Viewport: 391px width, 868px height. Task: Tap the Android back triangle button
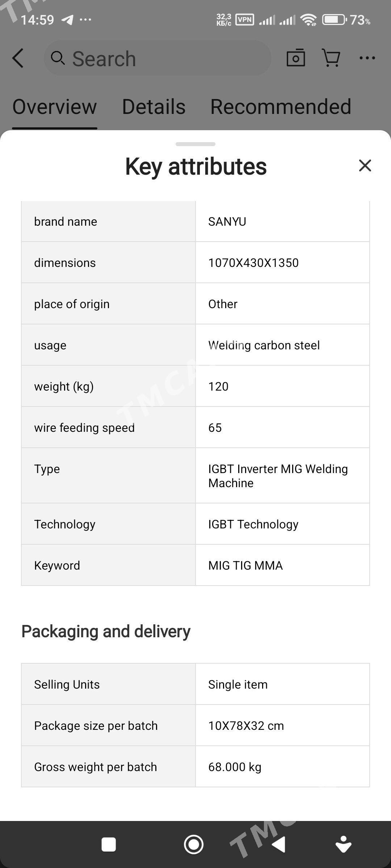[x=279, y=844]
